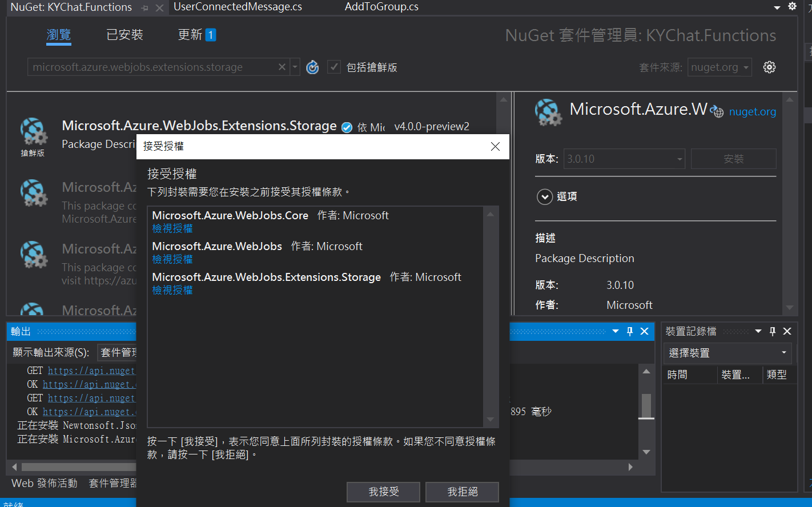The width and height of the screenshot is (812, 507).
Task: Open the 選擇裝置 dropdown
Action: pyautogui.click(x=728, y=353)
